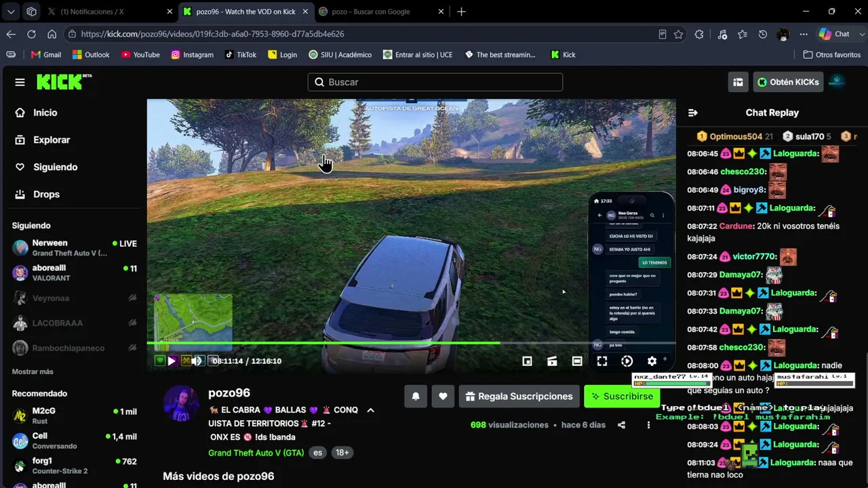Bookmark this page with the star icon
The image size is (868, 488).
click(678, 34)
